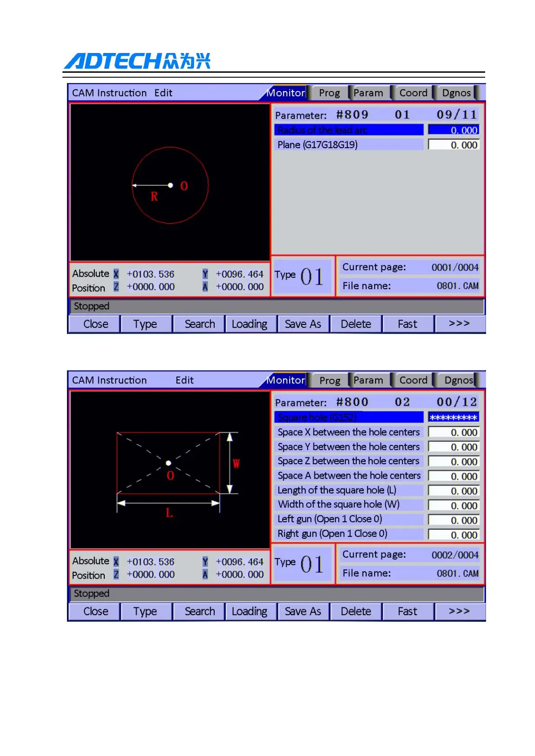Select Left gun (Open 1 Close 0) value

454,520
